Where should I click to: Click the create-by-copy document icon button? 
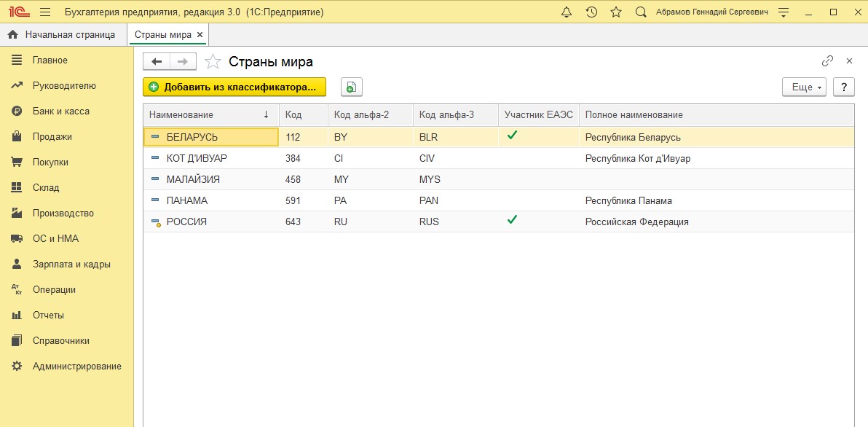(351, 87)
